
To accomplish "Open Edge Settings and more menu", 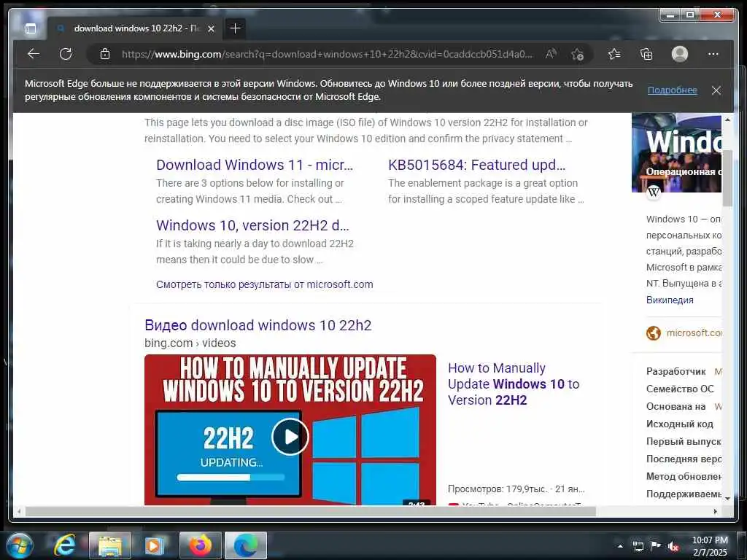I will (x=713, y=54).
